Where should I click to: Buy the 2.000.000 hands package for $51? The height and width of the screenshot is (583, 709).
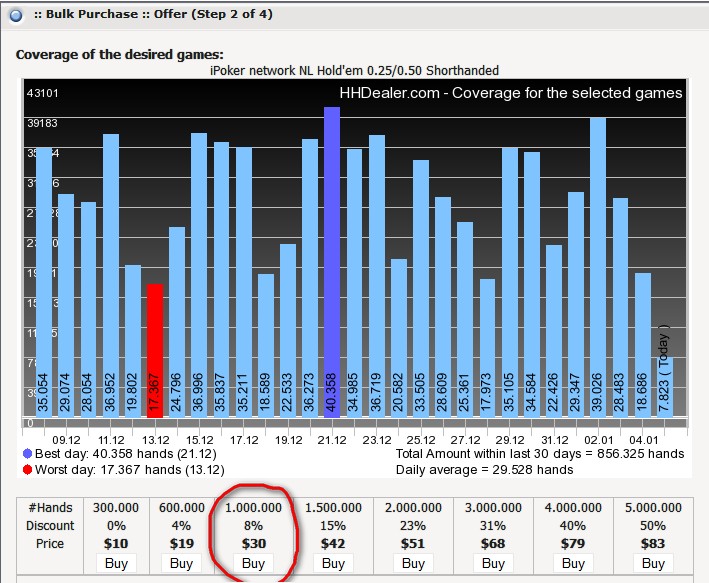click(413, 564)
